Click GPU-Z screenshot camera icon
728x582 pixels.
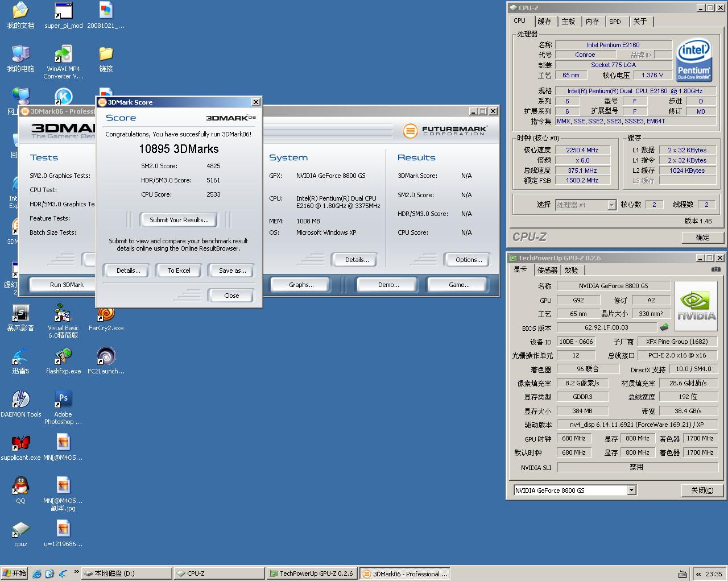(716, 269)
